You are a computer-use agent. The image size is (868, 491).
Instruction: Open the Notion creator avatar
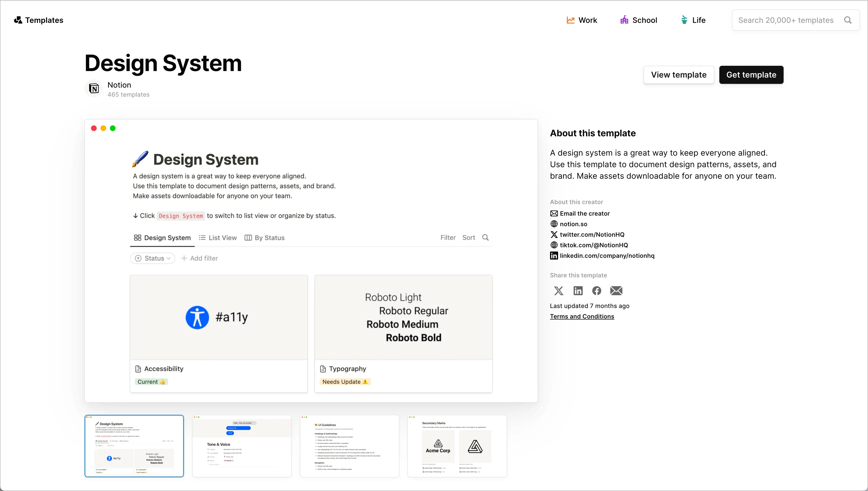coord(94,89)
